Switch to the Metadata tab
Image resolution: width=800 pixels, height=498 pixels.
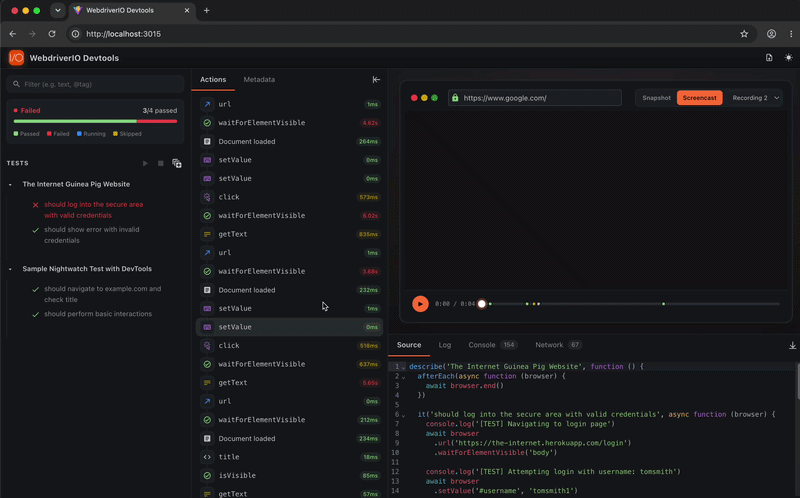coord(259,80)
